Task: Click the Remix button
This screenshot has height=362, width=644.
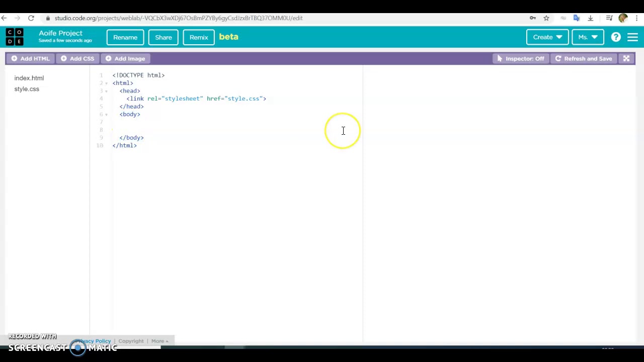Action: point(199,37)
